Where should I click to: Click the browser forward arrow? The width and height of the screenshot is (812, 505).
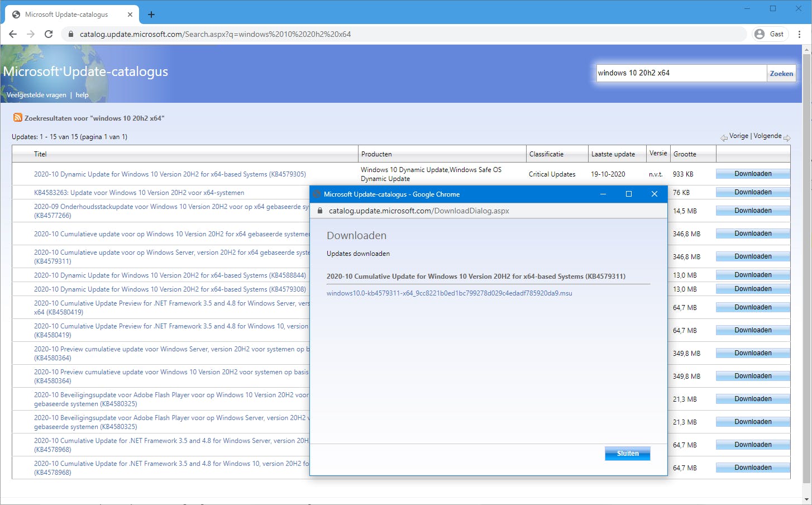31,34
